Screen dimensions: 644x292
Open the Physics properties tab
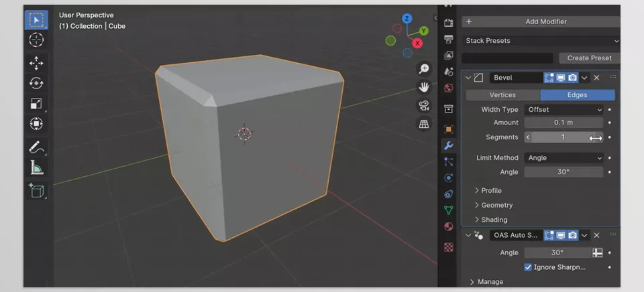[449, 177]
